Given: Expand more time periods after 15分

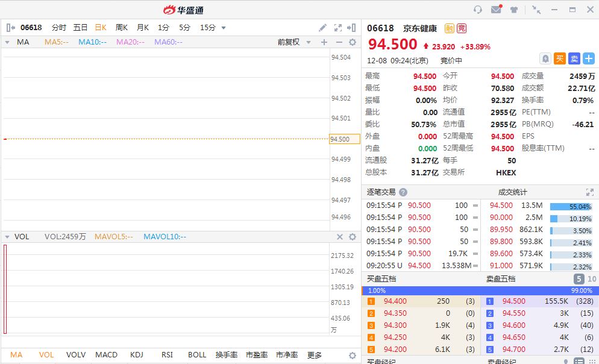Looking at the screenshot, I should (224, 28).
